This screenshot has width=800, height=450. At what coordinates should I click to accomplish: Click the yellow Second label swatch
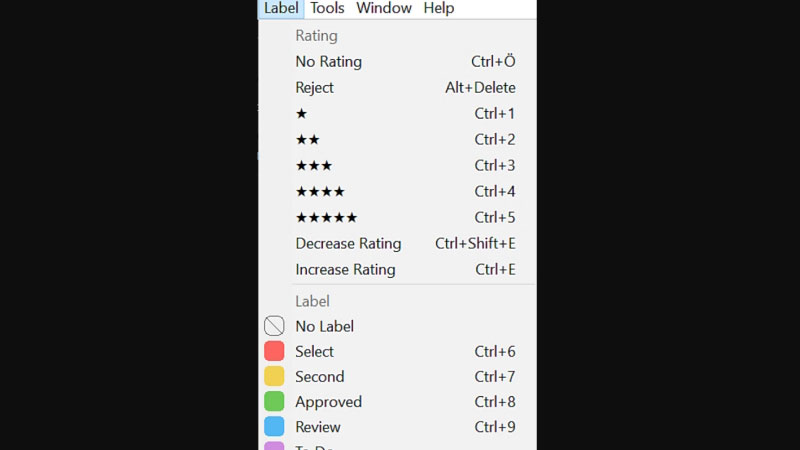tap(274, 376)
